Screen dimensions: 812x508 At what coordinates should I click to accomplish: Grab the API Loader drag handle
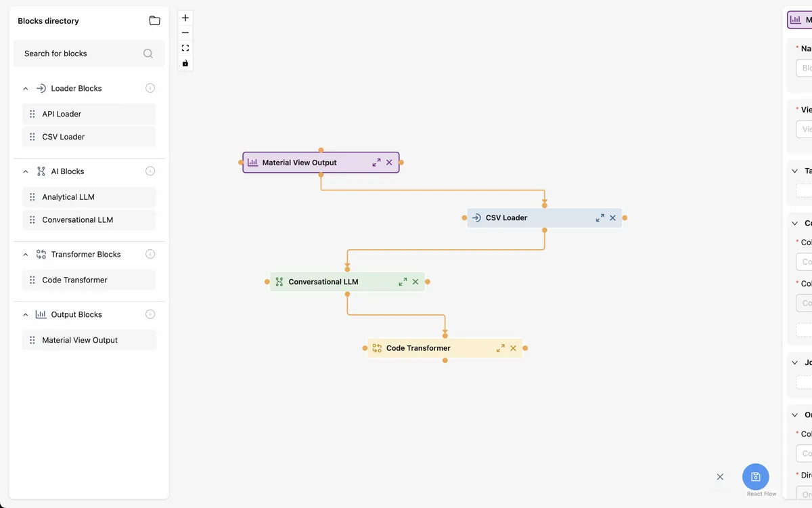point(32,114)
